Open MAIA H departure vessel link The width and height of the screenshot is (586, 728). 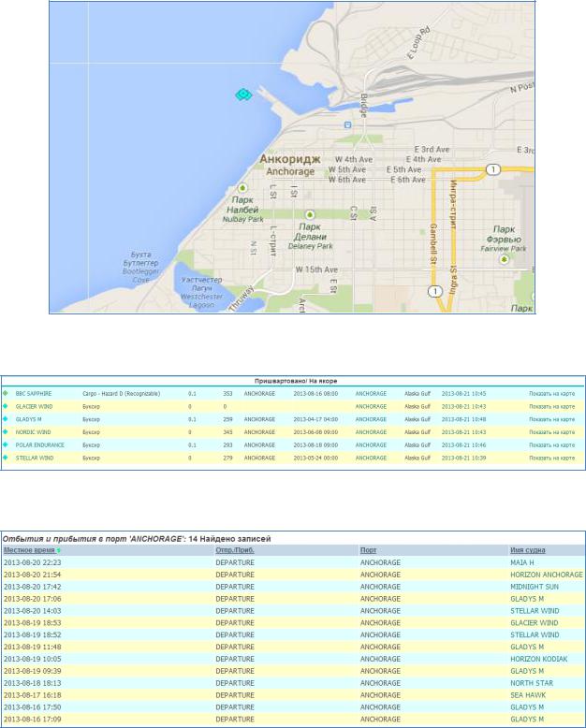pyautogui.click(x=522, y=562)
